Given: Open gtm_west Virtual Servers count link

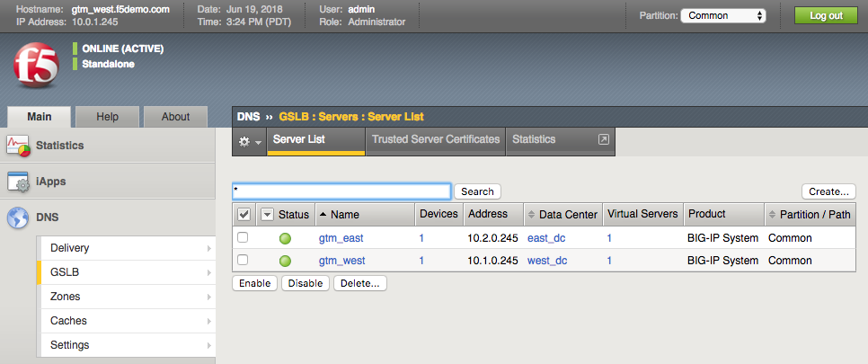Looking at the screenshot, I should tap(609, 261).
